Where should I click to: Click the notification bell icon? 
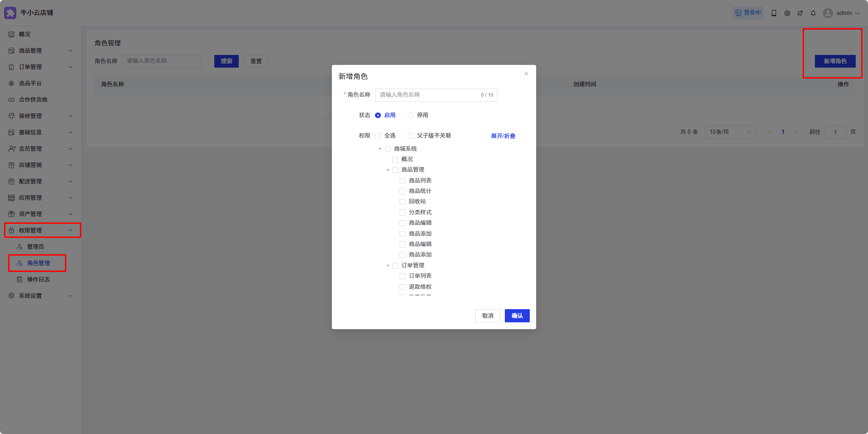point(813,13)
